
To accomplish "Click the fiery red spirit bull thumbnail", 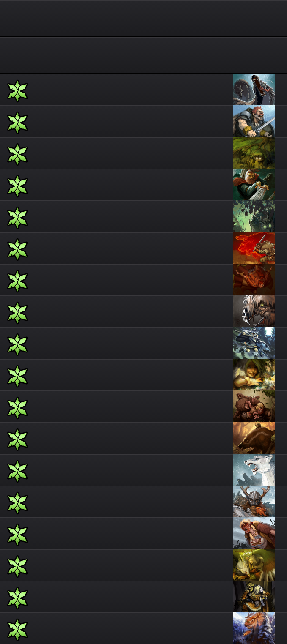I will [x=254, y=248].
